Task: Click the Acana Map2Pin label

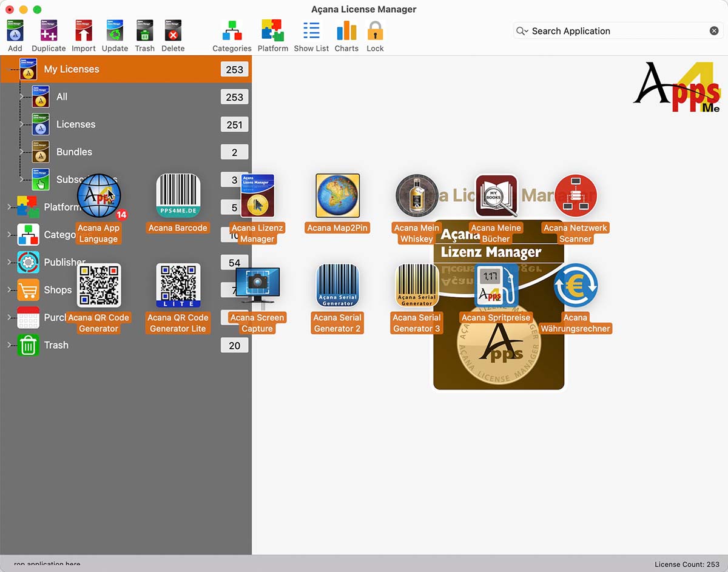Action: click(338, 228)
